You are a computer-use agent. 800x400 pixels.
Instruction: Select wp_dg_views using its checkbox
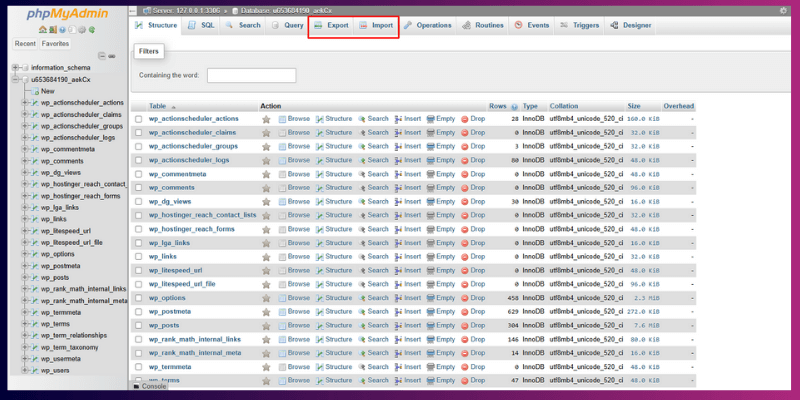pyautogui.click(x=138, y=202)
